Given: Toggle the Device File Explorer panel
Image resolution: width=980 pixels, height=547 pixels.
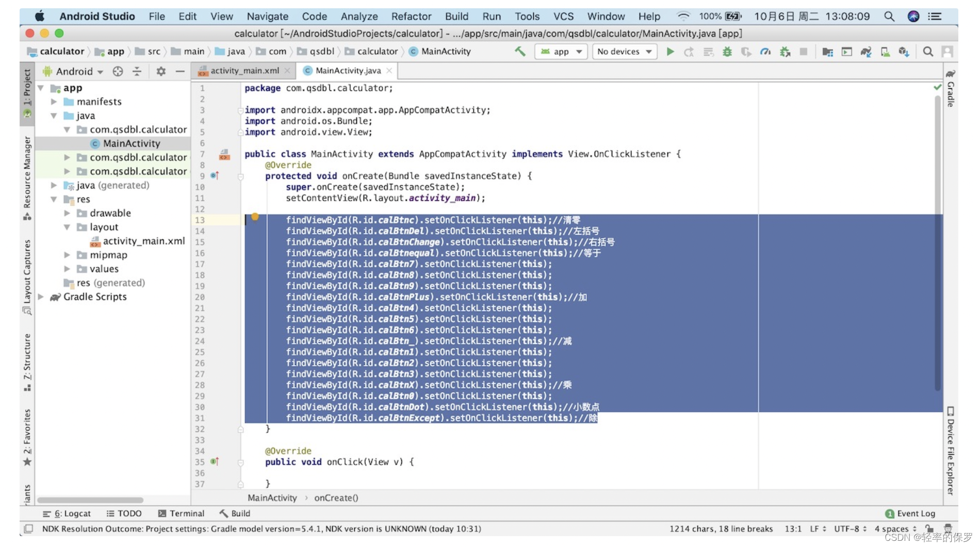Looking at the screenshot, I should [951, 451].
